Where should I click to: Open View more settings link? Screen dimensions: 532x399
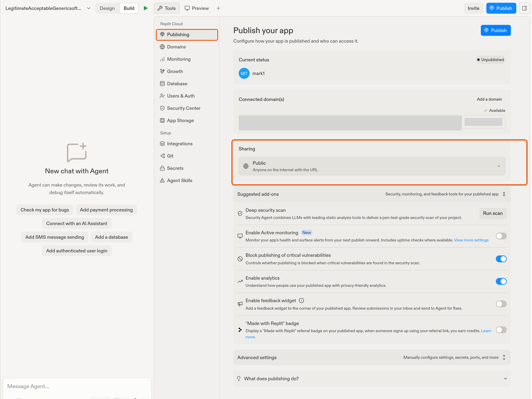[x=471, y=240]
